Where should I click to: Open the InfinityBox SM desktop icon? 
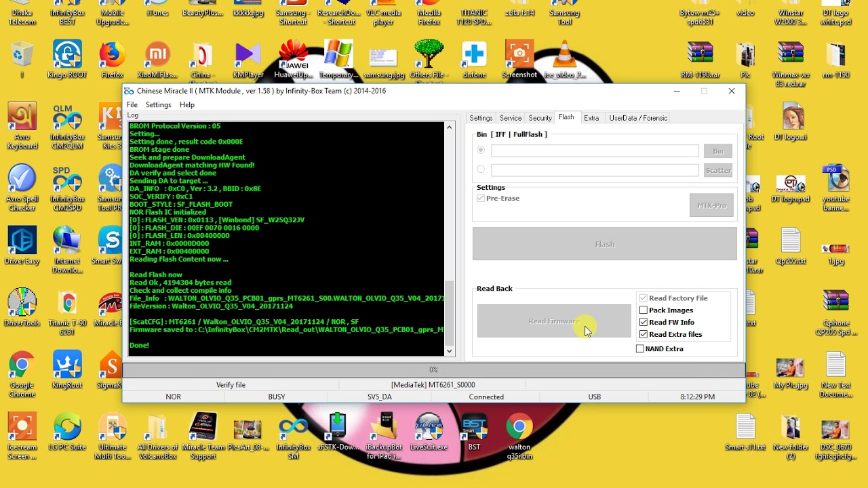pos(293,436)
